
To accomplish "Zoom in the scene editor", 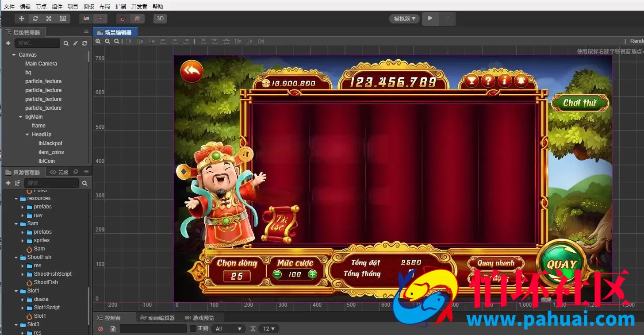I will point(98,41).
